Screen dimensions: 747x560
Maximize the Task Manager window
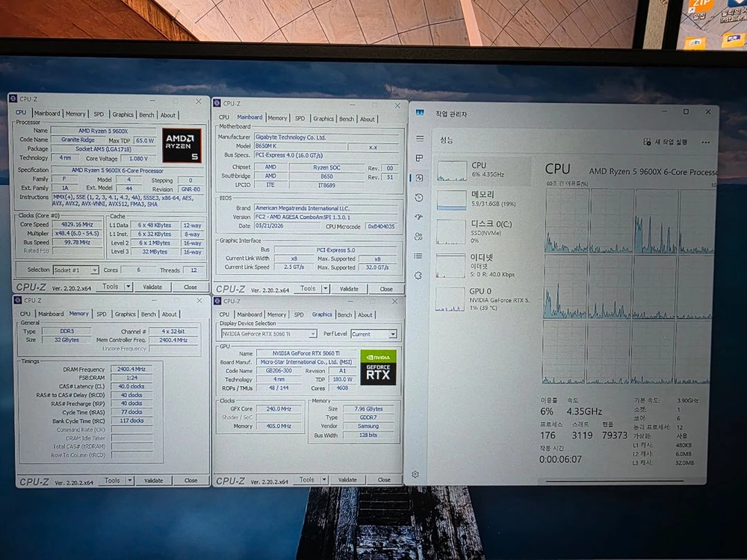point(686,111)
